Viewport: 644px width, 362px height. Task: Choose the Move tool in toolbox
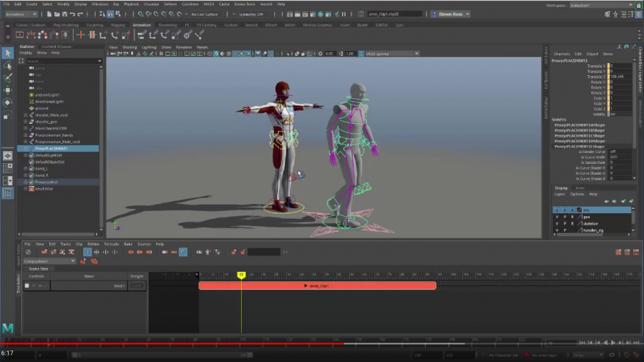click(8, 90)
